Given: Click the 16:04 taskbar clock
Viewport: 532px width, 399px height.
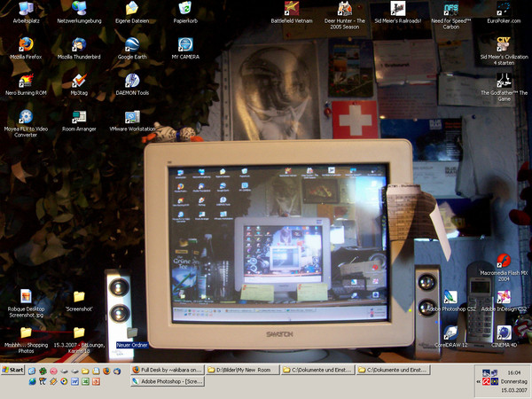Looking at the screenshot, I should pyautogui.click(x=514, y=372).
